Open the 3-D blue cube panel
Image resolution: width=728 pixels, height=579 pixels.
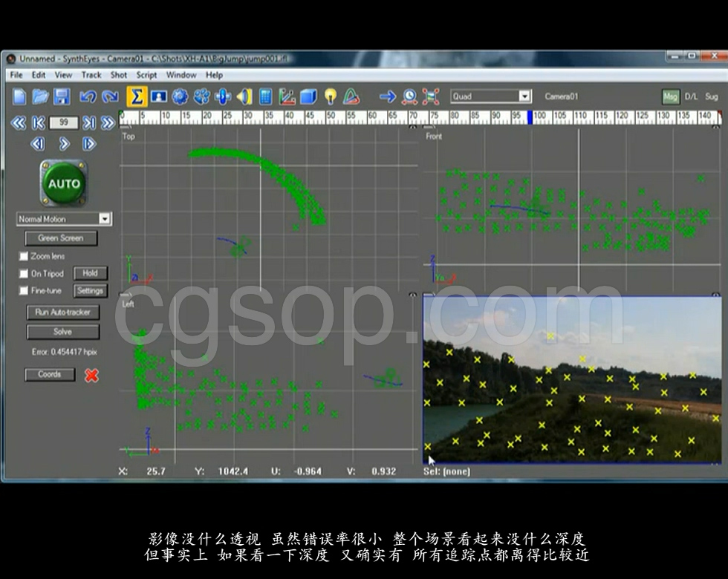(x=308, y=96)
